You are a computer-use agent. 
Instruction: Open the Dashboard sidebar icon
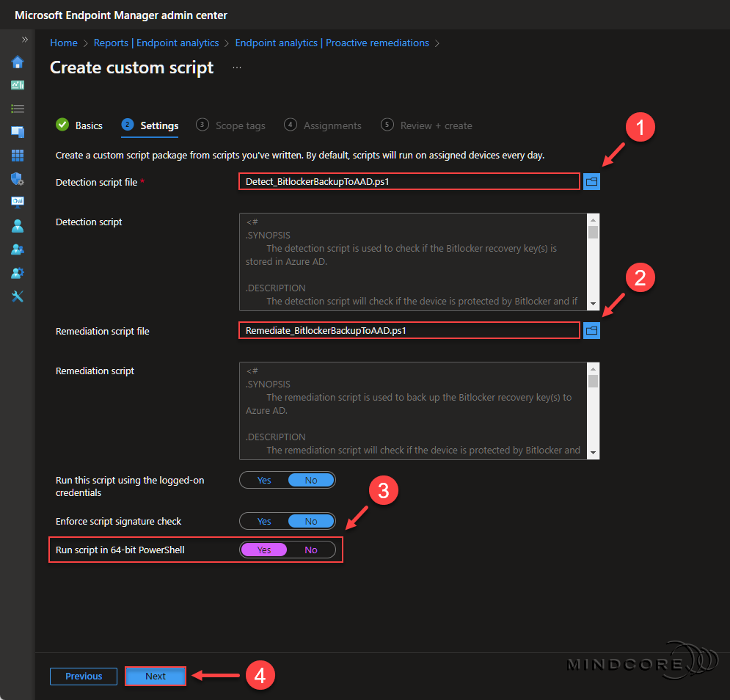[17, 85]
